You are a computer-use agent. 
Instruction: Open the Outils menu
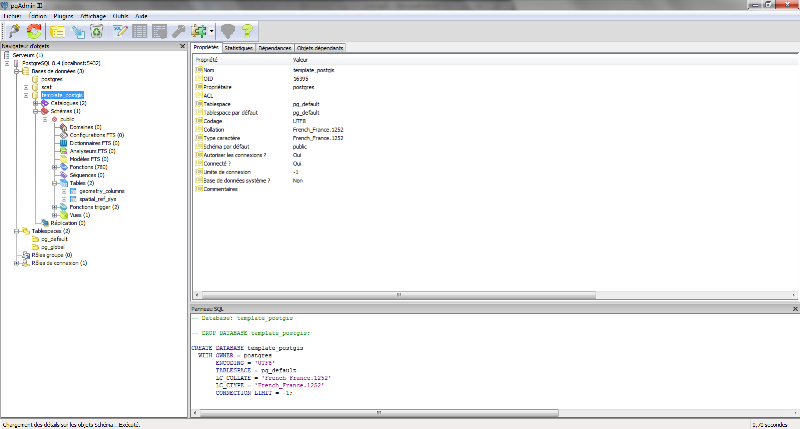(x=120, y=17)
